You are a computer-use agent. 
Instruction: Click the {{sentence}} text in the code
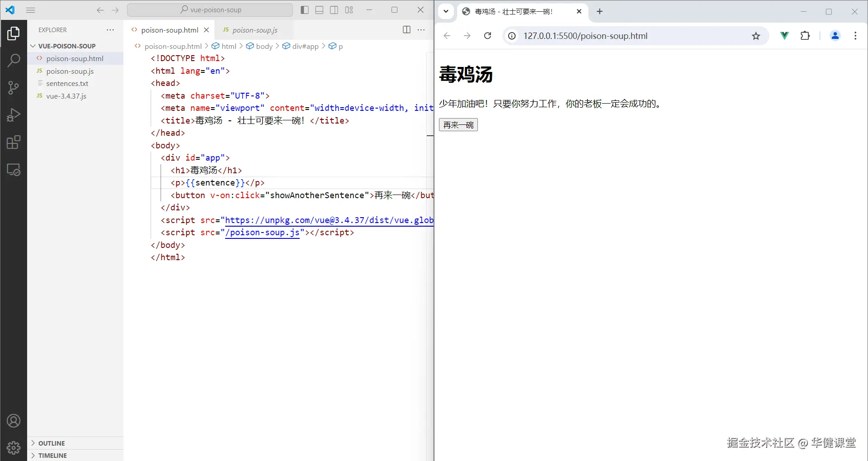[215, 183]
